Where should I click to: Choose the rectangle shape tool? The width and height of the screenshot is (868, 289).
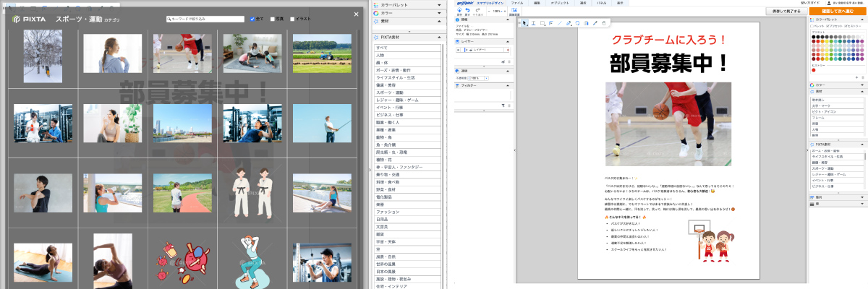pyautogui.click(x=542, y=23)
